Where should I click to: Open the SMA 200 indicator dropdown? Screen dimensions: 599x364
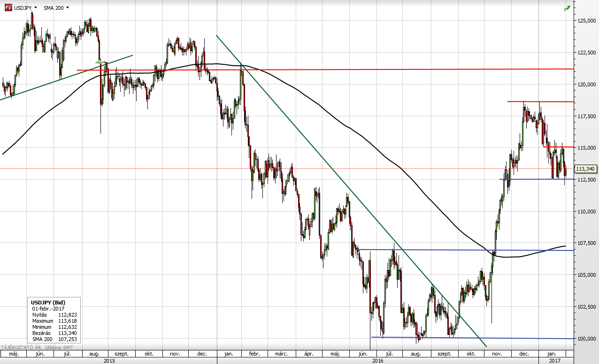pos(56,8)
